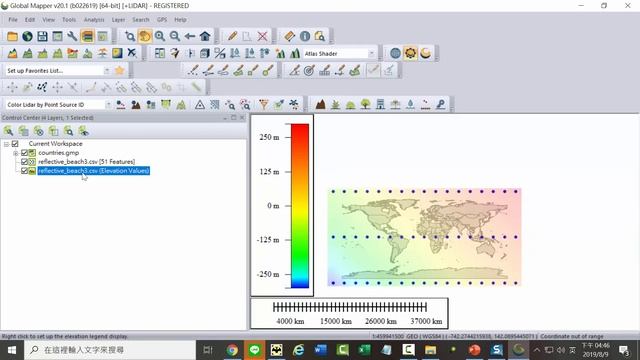Open Word from the taskbar
The height and width of the screenshot is (360, 640).
pos(320,350)
